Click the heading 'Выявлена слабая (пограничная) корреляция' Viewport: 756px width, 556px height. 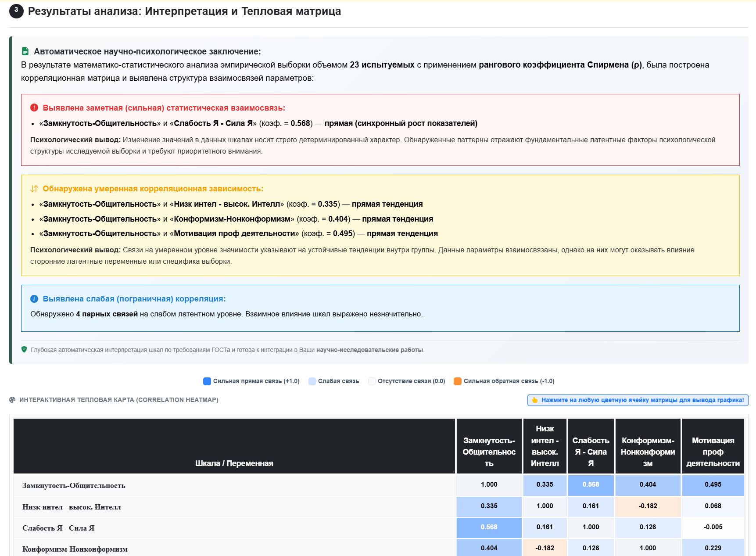coord(134,299)
